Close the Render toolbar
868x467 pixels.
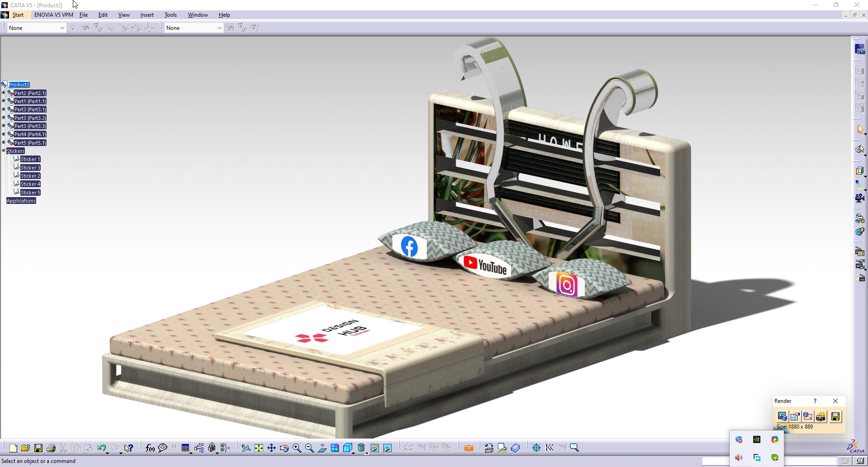(835, 401)
